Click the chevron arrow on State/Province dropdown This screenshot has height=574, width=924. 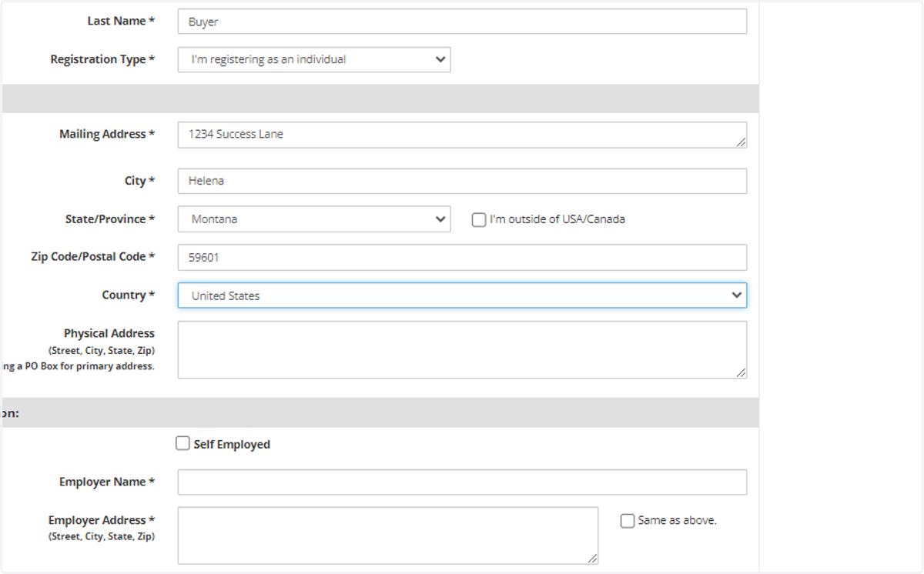tap(440, 219)
